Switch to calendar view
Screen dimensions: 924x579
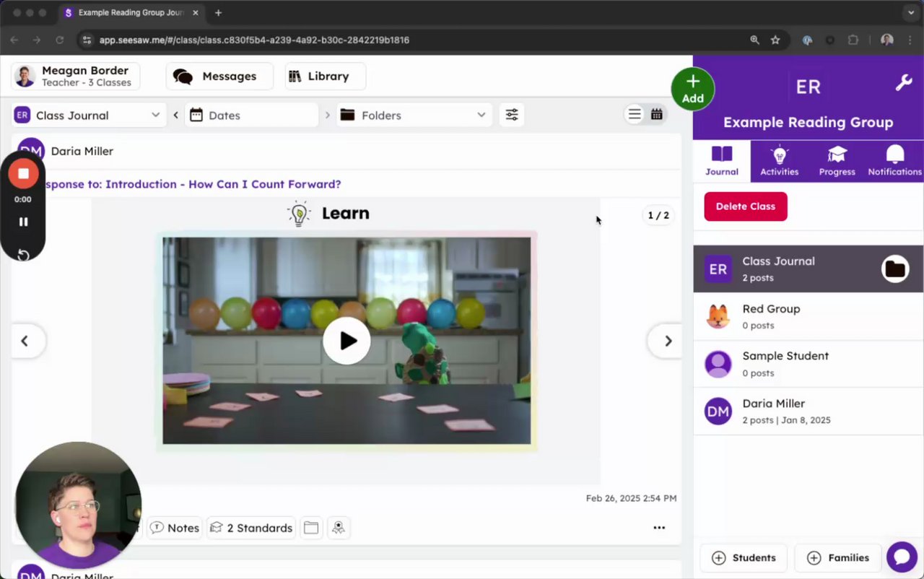[657, 114]
